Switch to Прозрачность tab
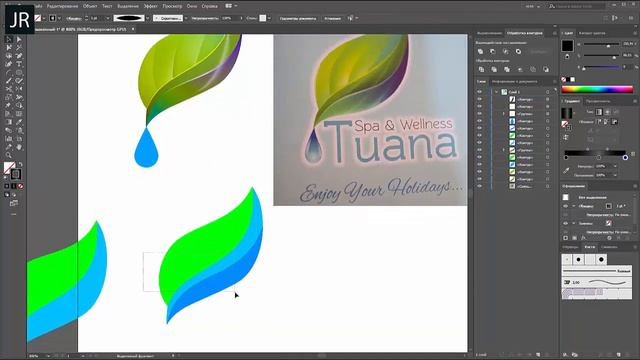Image resolution: width=640 pixels, height=360 pixels. [598, 101]
